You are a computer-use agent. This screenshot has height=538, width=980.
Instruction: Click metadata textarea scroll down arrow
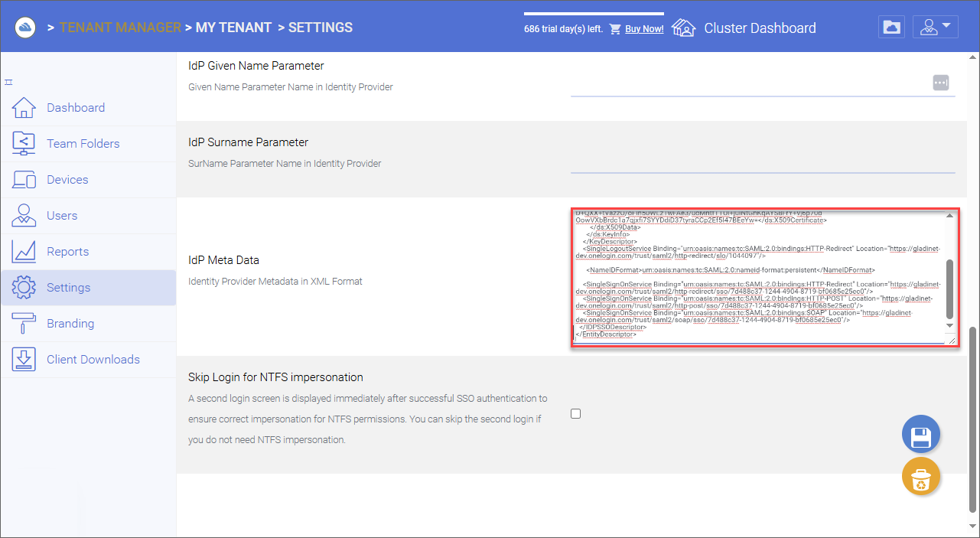(950, 325)
